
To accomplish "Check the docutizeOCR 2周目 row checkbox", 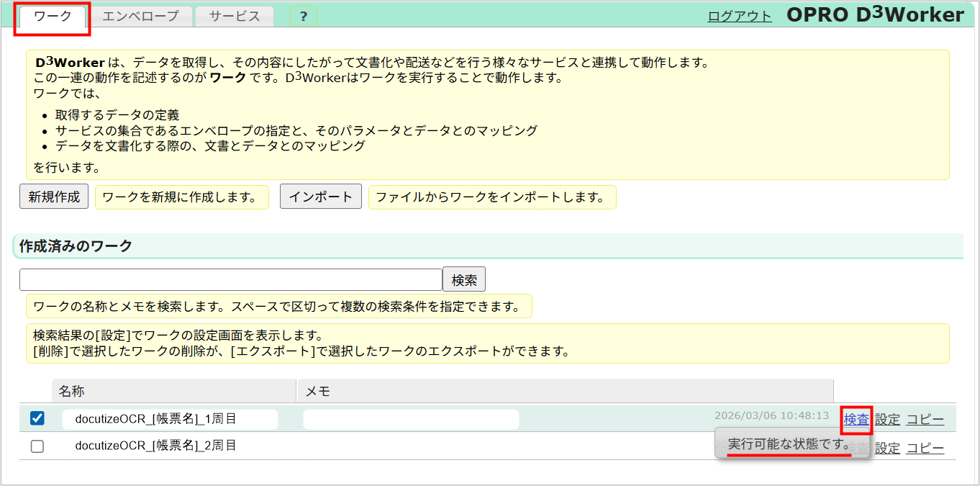I will point(37,447).
